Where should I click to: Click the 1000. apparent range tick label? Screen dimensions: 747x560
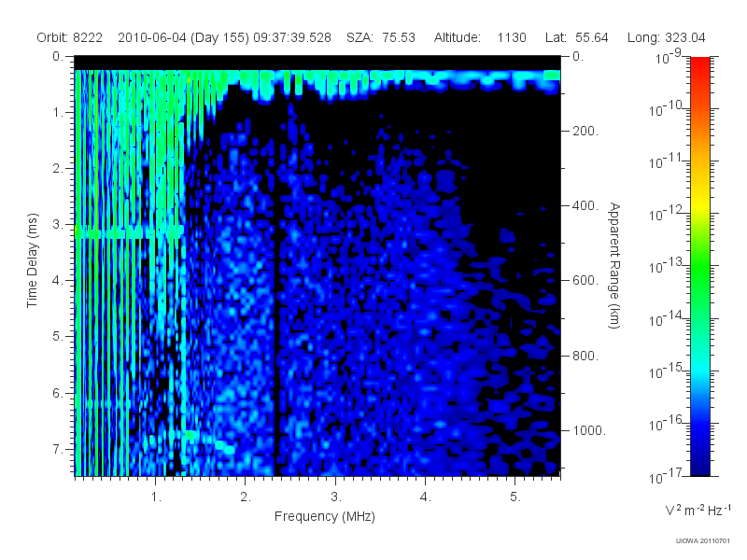(589, 430)
